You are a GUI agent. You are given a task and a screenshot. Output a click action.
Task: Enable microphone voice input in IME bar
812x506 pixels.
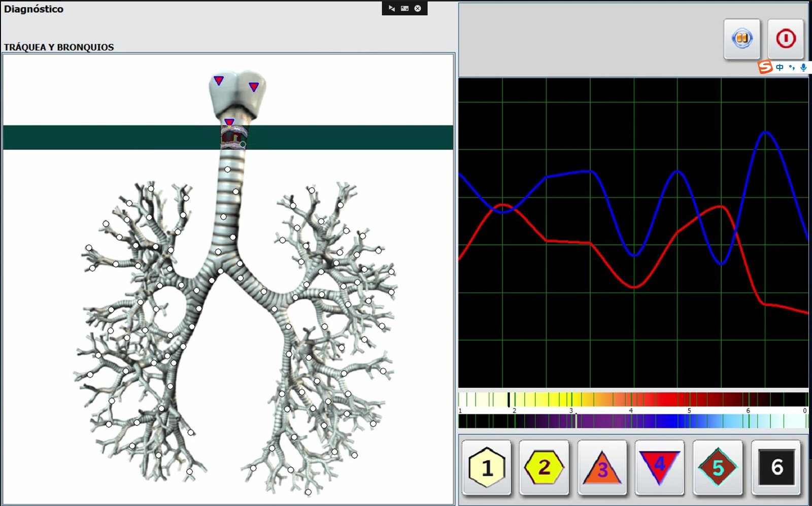(803, 67)
